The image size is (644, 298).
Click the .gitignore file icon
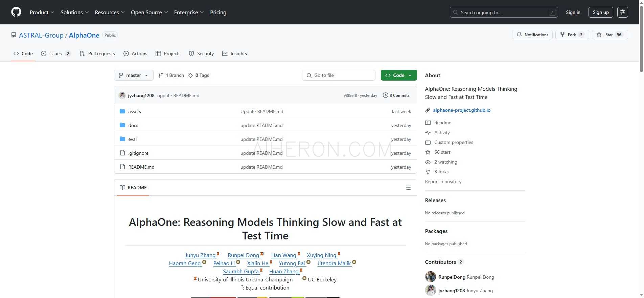point(122,153)
